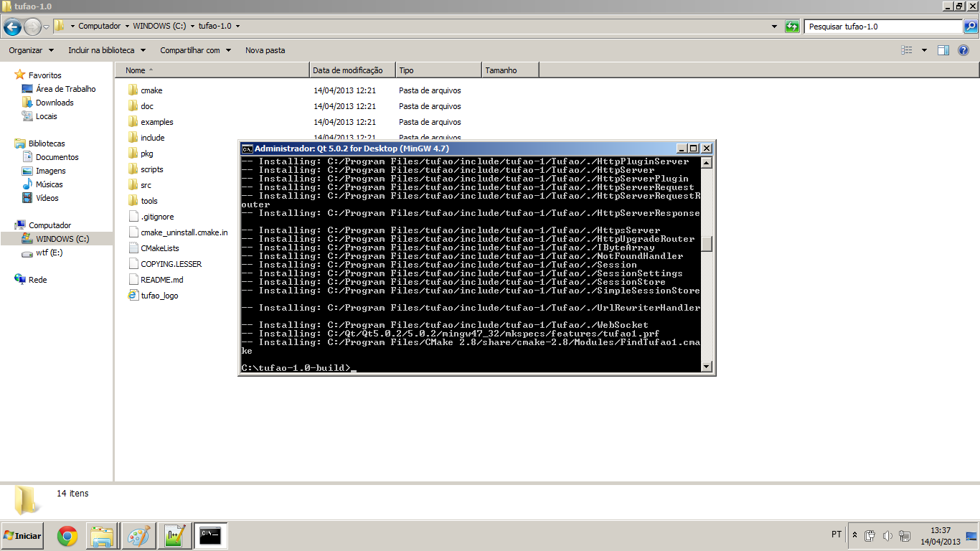The image size is (980, 551).
Task: Launch Paint from the taskbar
Action: click(137, 535)
